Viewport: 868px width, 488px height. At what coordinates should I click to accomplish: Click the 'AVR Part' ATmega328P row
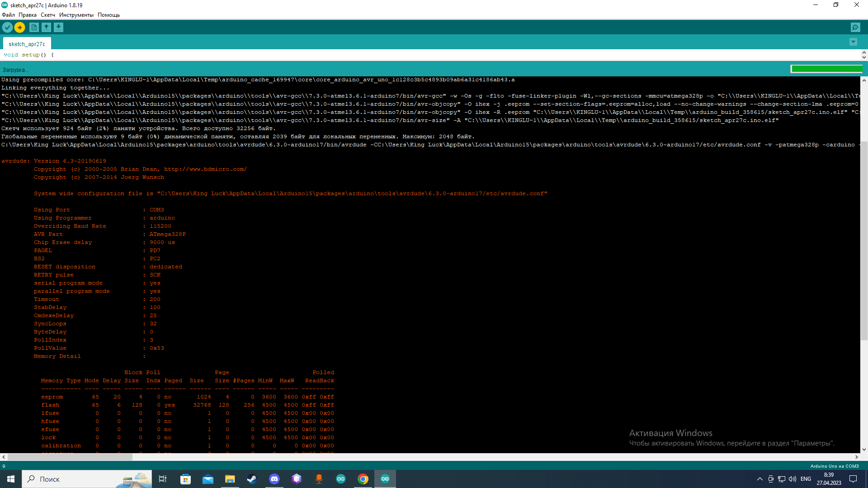pyautogui.click(x=110, y=234)
